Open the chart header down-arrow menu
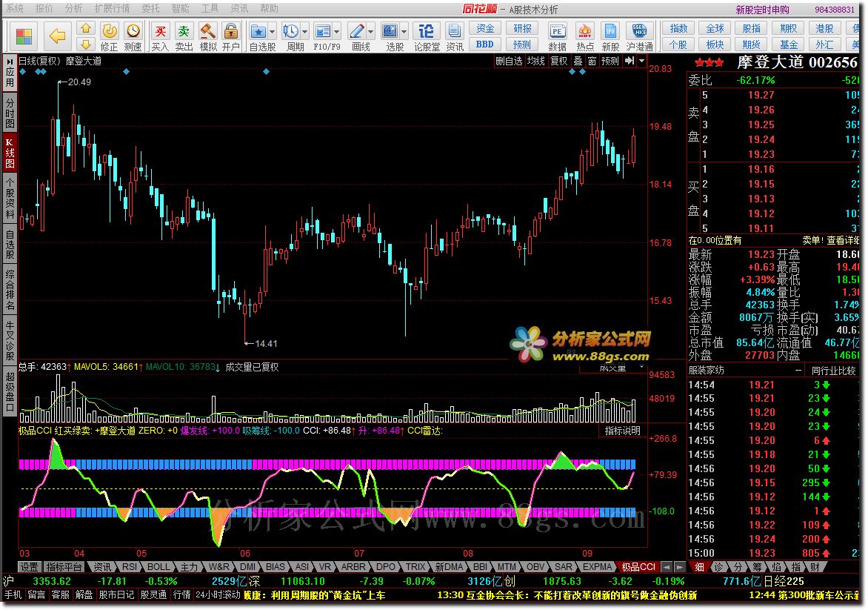Screen dimensions: 868x610 [x=641, y=61]
